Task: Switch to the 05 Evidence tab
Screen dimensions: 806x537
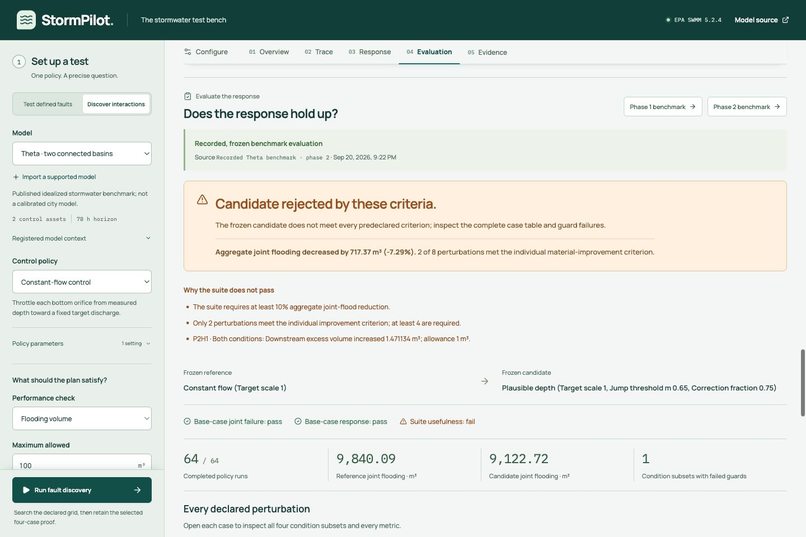Action: 487,52
